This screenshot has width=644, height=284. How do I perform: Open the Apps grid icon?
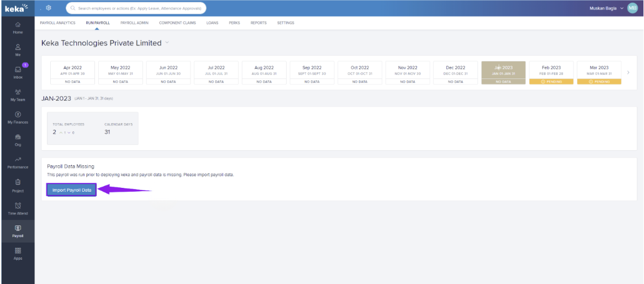tap(18, 253)
